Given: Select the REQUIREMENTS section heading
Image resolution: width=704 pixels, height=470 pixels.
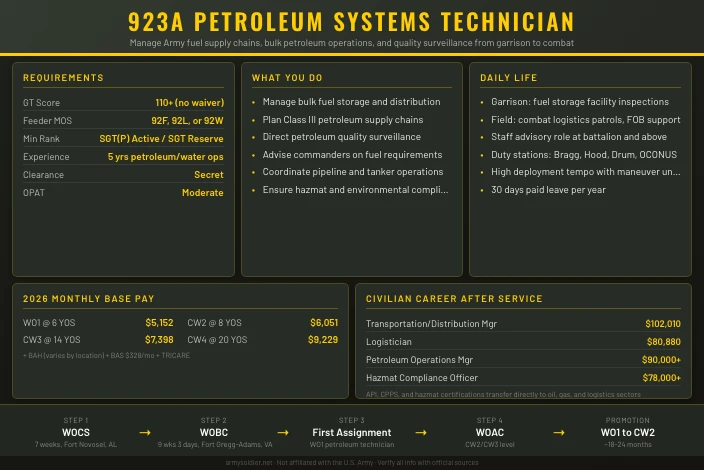Looking at the screenshot, I should (63, 78).
